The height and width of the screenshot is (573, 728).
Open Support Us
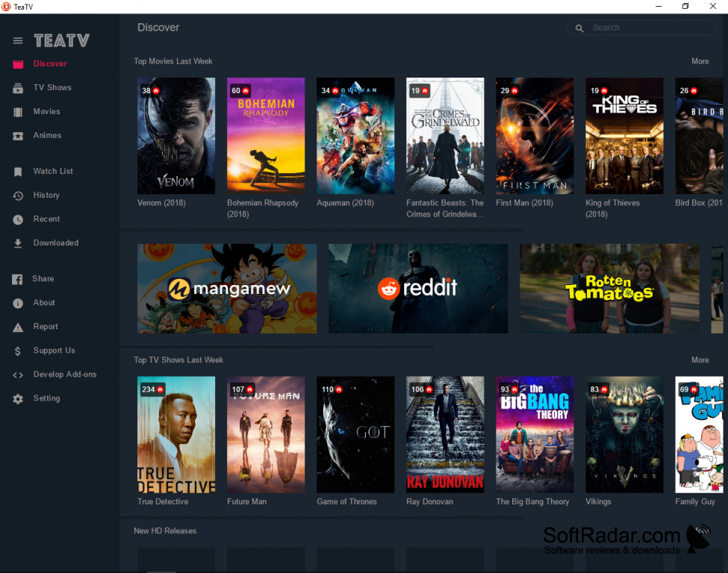click(54, 351)
